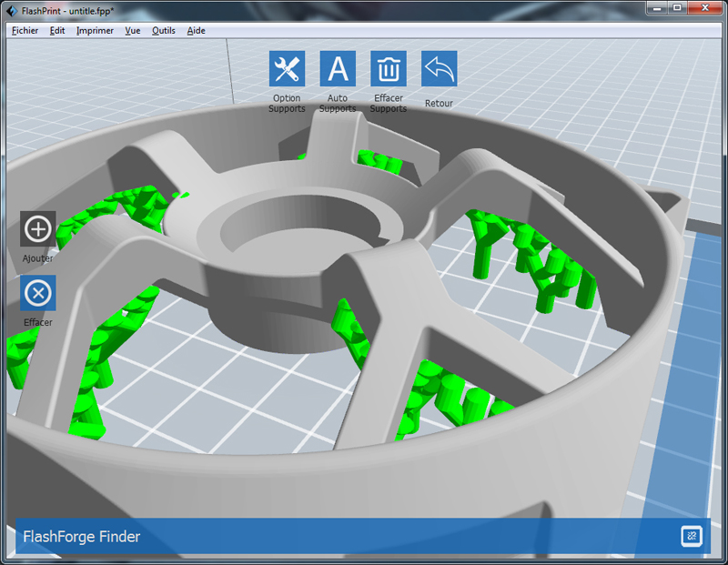Open the Option Supports tool
728x565 pixels.
[x=287, y=69]
